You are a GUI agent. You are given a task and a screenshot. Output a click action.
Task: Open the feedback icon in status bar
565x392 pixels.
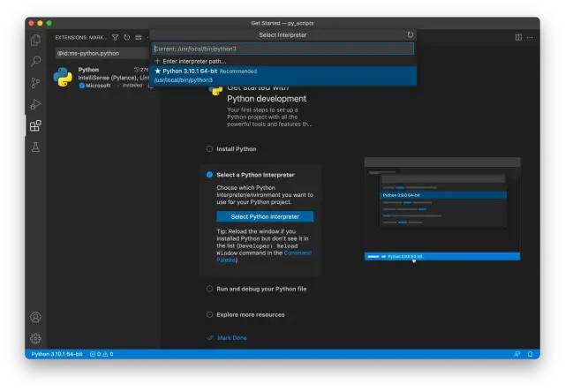[516, 354]
